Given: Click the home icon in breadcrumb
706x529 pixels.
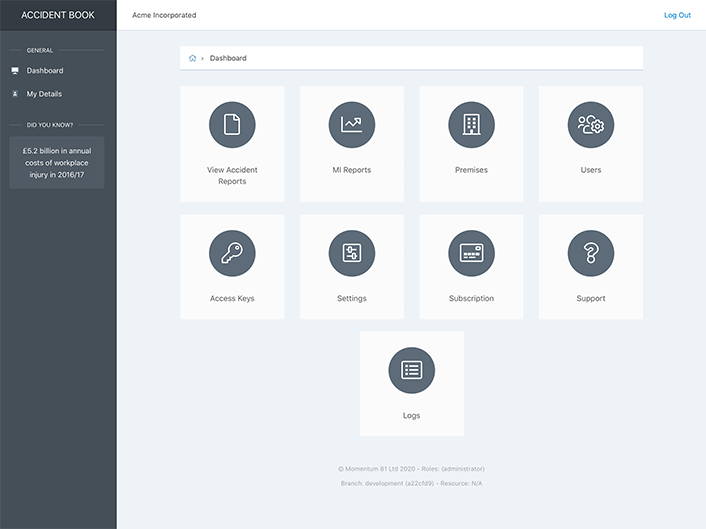Looking at the screenshot, I should 192,58.
